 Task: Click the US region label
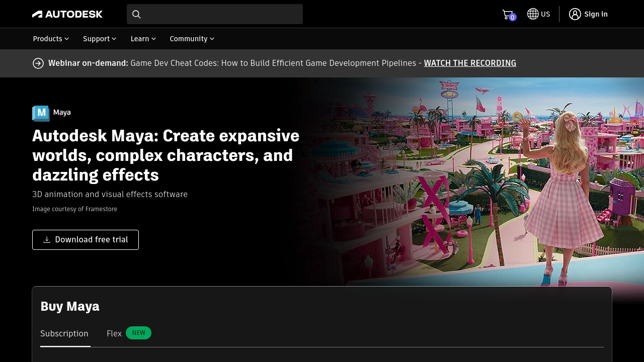tap(545, 14)
